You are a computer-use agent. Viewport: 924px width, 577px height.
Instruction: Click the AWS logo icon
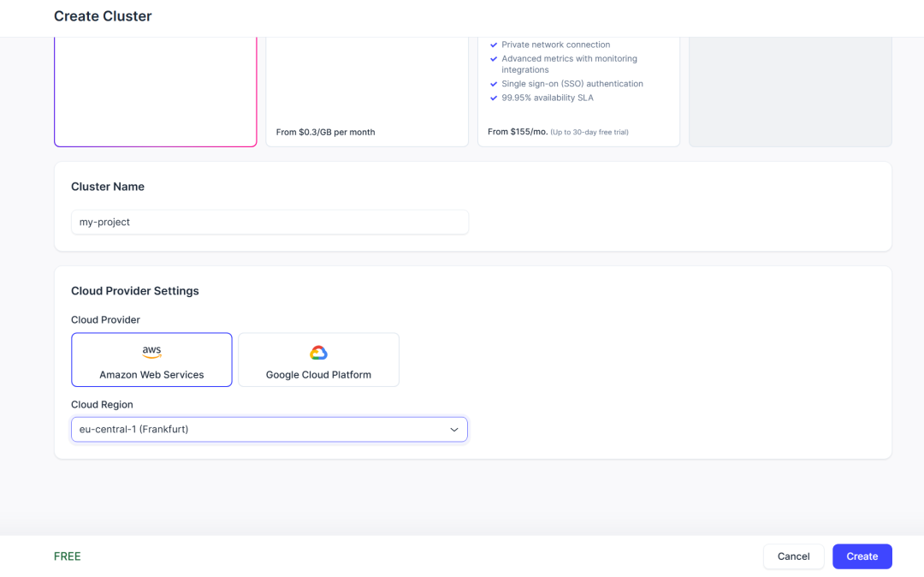[151, 352]
